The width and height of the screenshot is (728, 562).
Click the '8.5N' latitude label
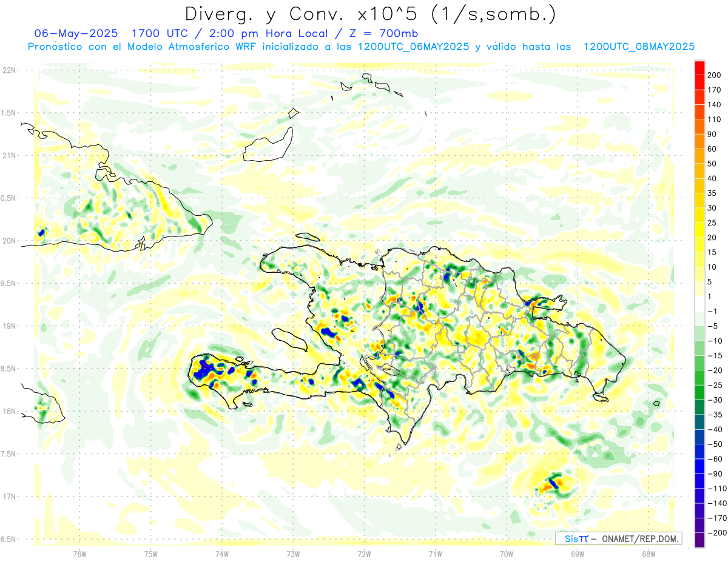tap(7, 369)
